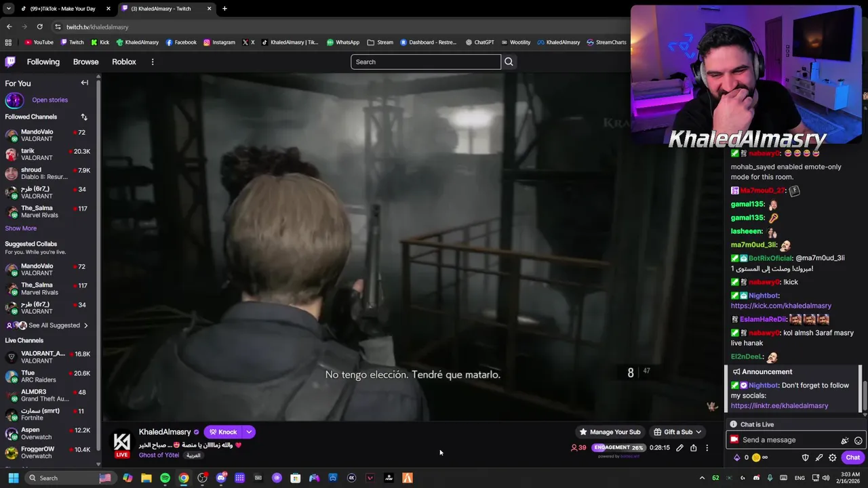Screen dimensions: 868x488
Task: Send message with the Chat button
Action: tap(852, 457)
